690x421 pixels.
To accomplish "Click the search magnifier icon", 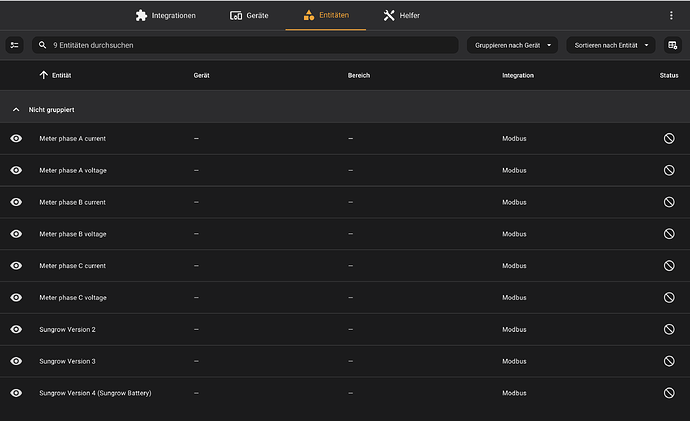I will [43, 45].
